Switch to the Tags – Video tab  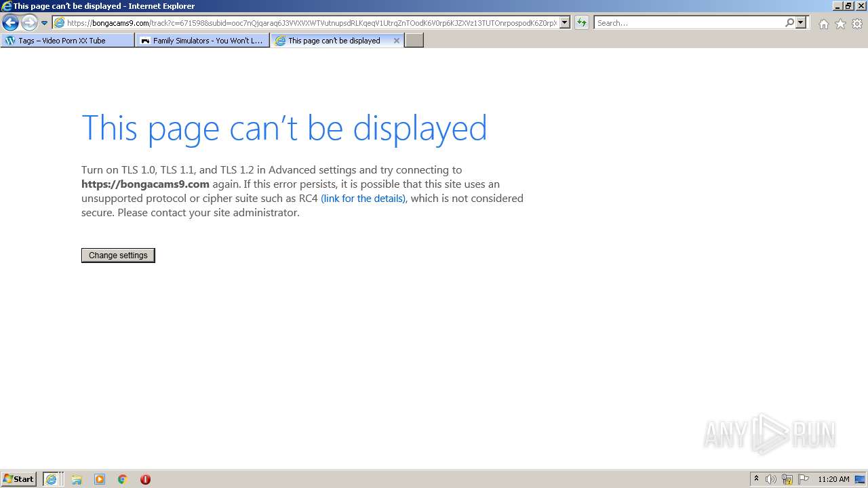(68, 41)
